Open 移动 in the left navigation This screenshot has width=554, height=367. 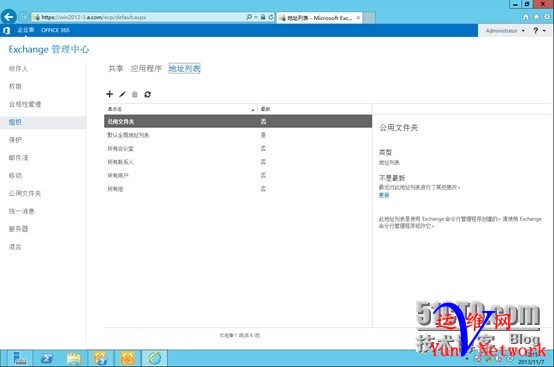(x=15, y=175)
